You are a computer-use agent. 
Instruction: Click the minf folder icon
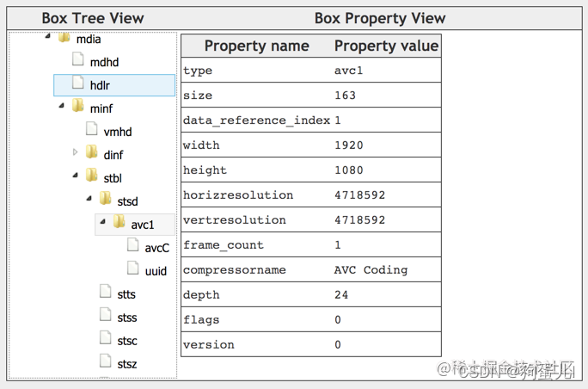coord(78,106)
